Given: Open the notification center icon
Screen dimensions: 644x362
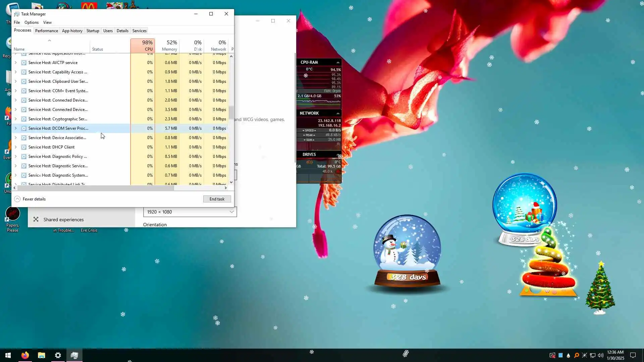Looking at the screenshot, I should point(633,355).
